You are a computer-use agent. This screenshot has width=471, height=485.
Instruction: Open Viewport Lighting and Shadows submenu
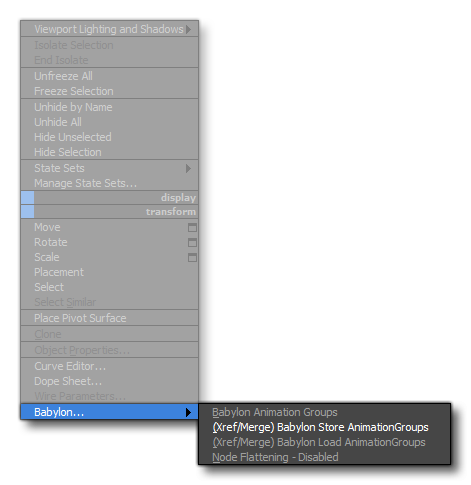coord(109,29)
